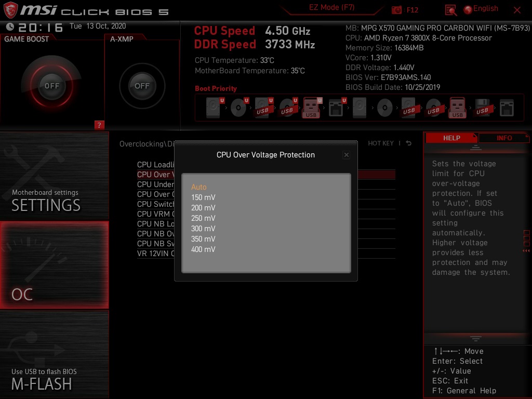Click the clock icon next to time
This screenshot has width=532, height=399.
pyautogui.click(x=10, y=27)
